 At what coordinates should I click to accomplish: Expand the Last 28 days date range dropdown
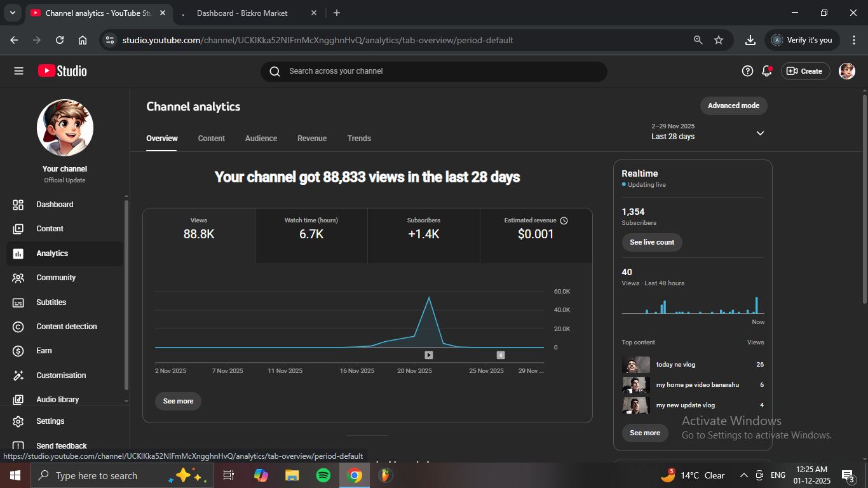coord(760,133)
